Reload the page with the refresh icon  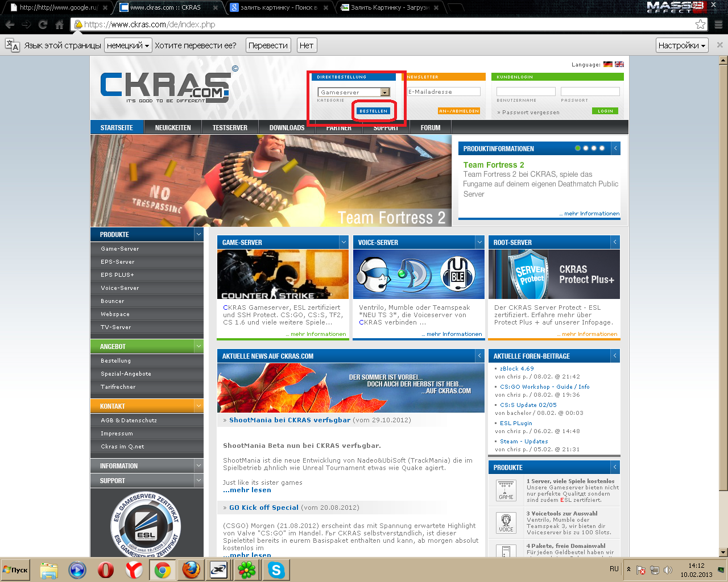coord(43,24)
